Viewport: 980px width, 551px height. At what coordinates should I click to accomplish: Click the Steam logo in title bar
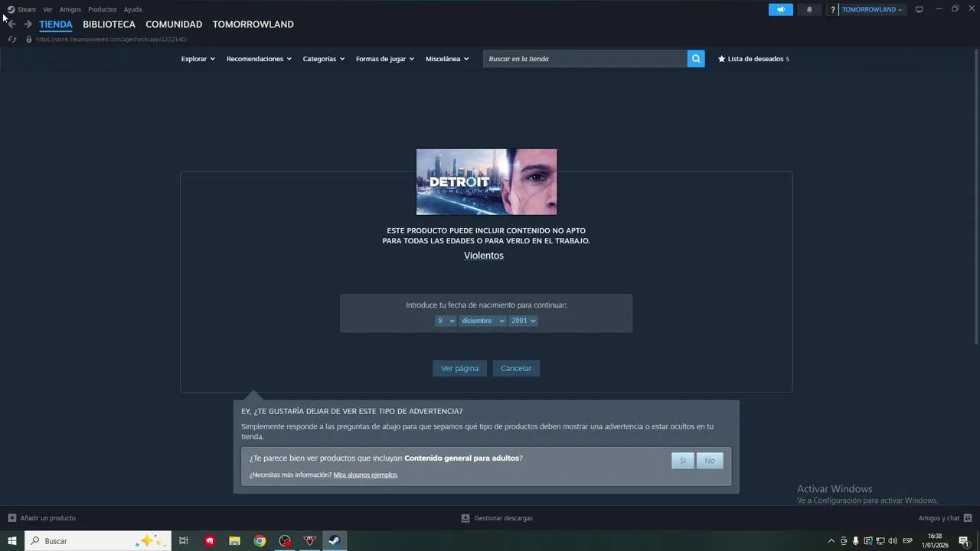pyautogui.click(x=11, y=10)
